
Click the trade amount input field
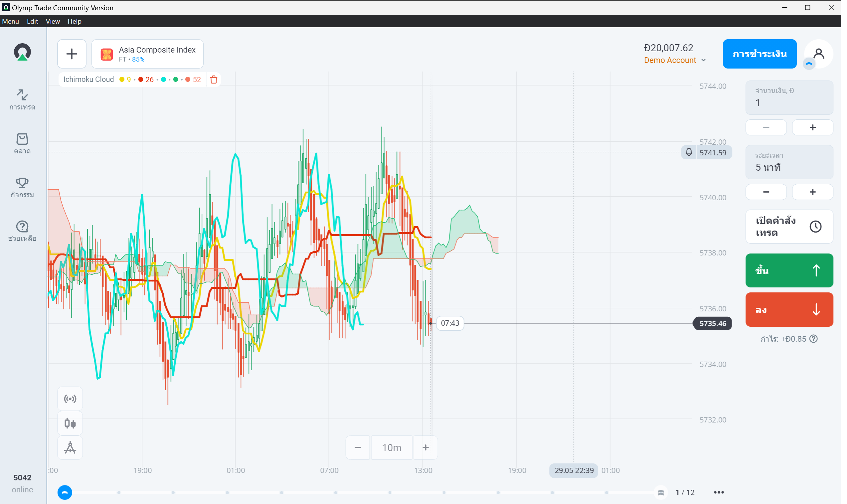click(x=789, y=97)
